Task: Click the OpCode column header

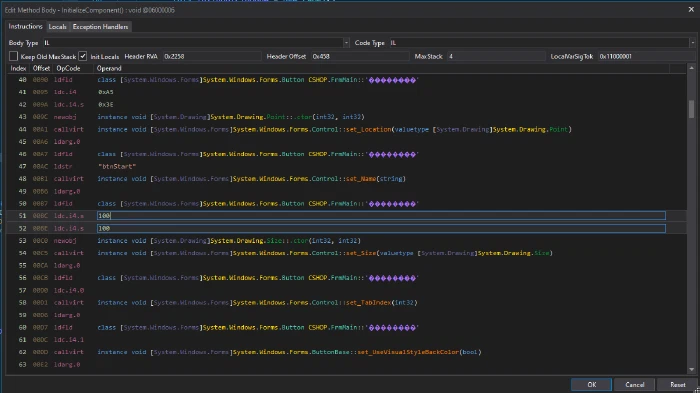Action: 68,68
